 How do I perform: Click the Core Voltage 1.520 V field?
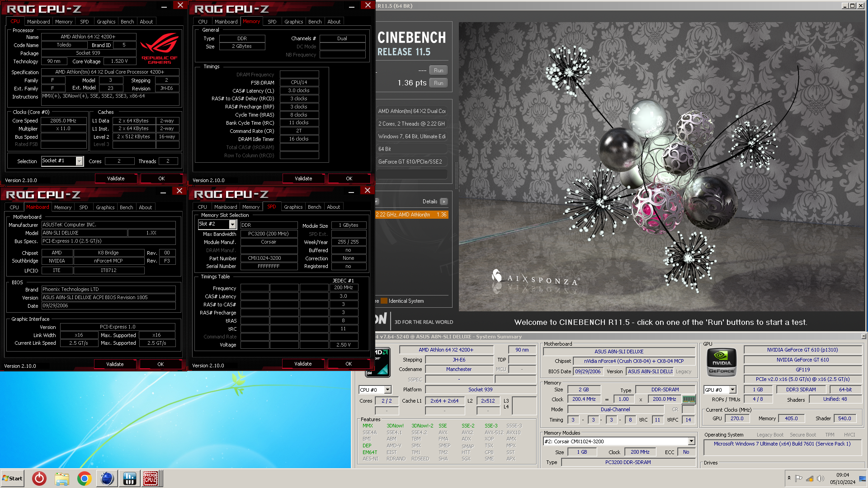[119, 61]
